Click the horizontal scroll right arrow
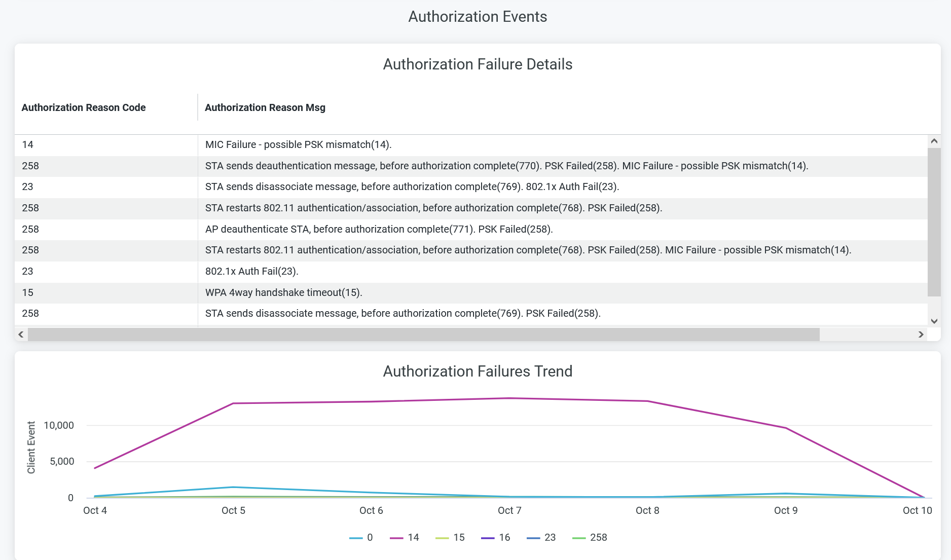 coord(921,334)
